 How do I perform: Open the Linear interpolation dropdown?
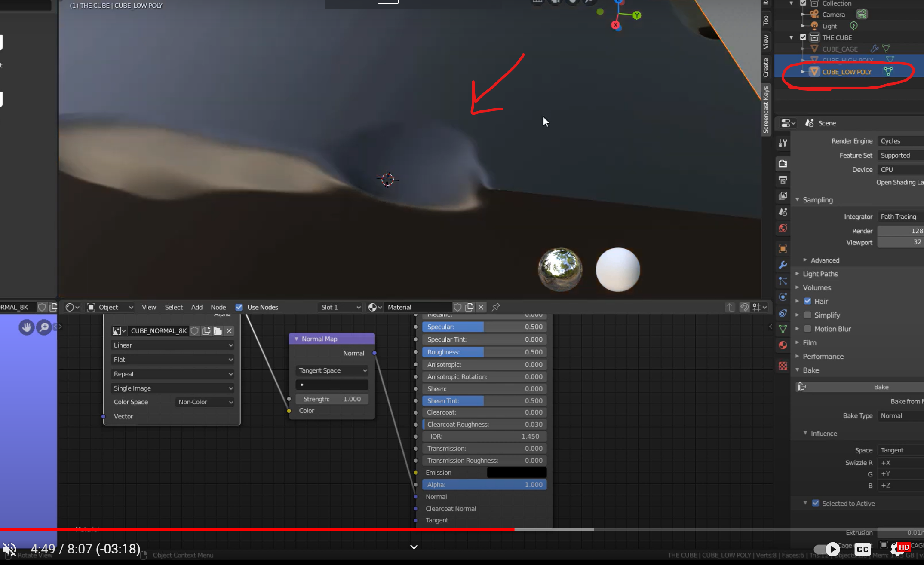click(172, 345)
